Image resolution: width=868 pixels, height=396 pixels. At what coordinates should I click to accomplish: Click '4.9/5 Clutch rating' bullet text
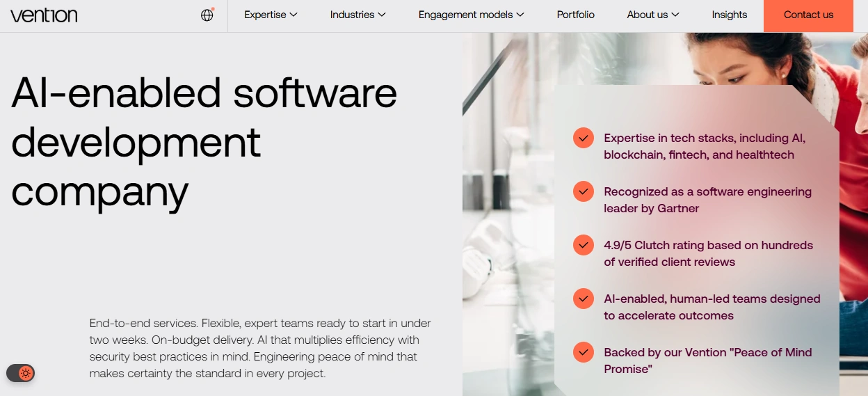708,253
